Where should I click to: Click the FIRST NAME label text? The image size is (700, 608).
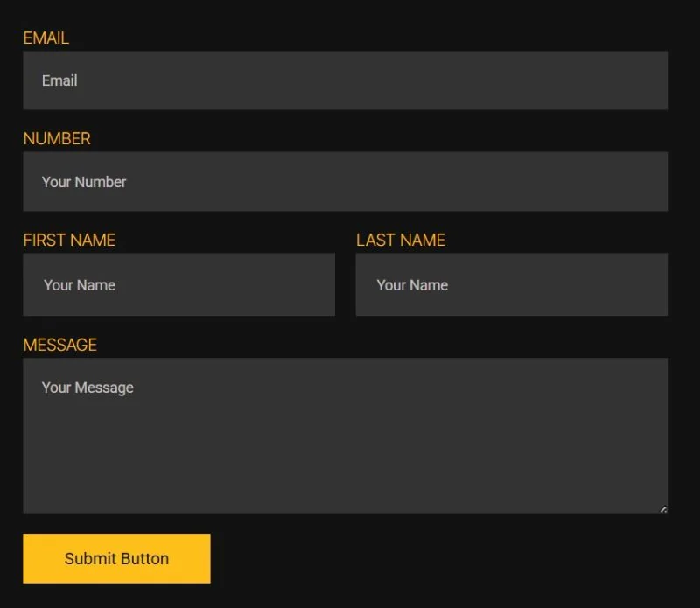(x=69, y=241)
